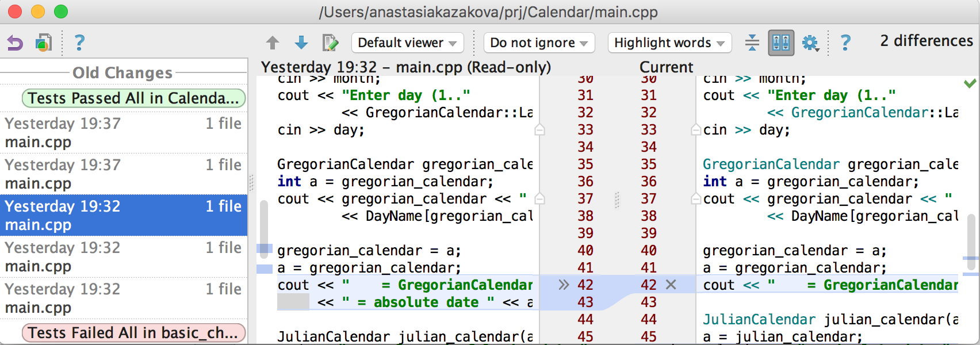Click the Create Patch icon
Image resolution: width=980 pixels, height=345 pixels.
click(x=44, y=43)
